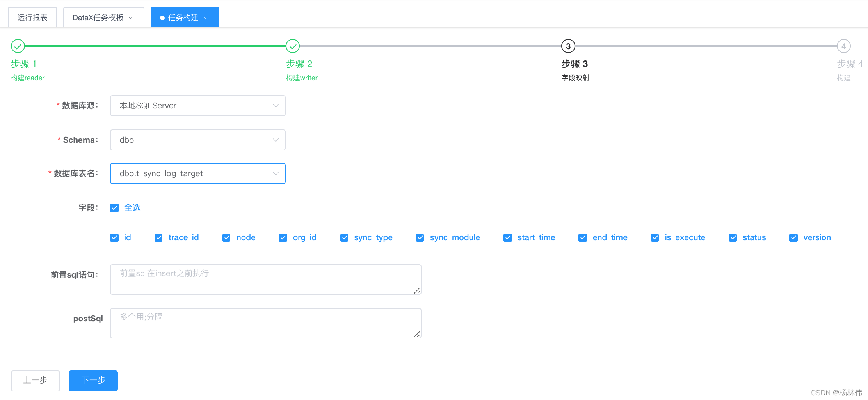The image size is (868, 400).
Task: Uncheck the id field checkbox
Action: coord(114,237)
